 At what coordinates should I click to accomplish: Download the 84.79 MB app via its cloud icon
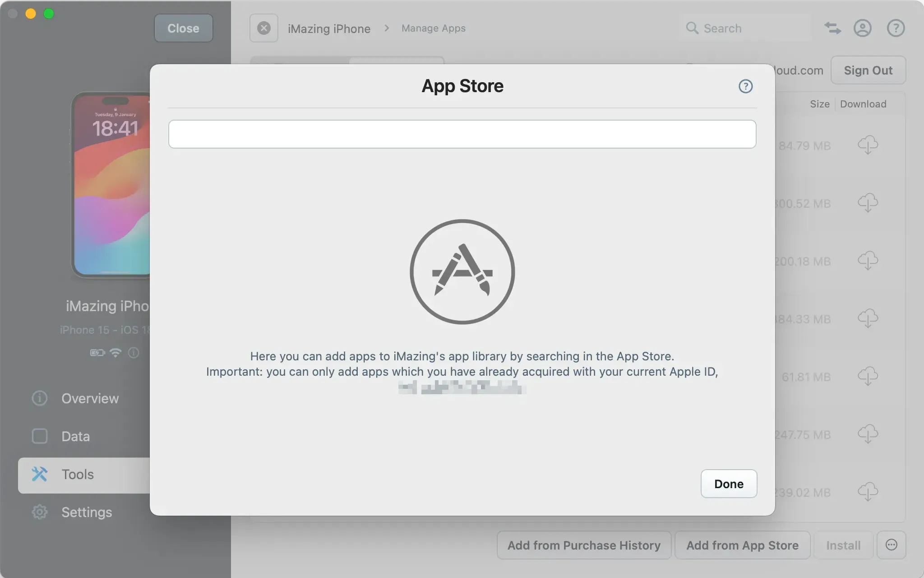pos(869,145)
